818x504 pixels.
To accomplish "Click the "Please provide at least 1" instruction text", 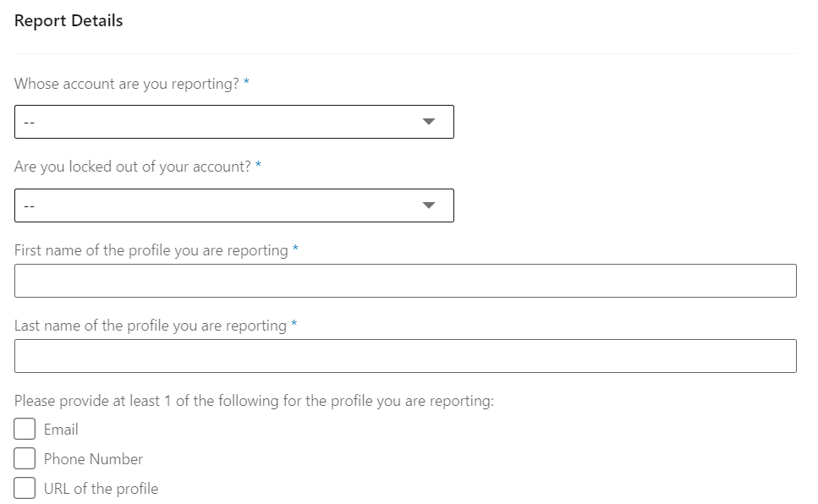I will (254, 401).
